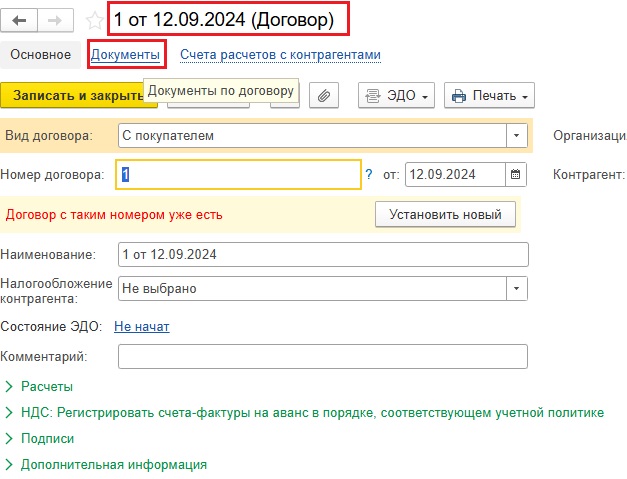Viewport: 627px width, 479px height.
Task: Focus the Номер договора input field
Action: coord(238,174)
